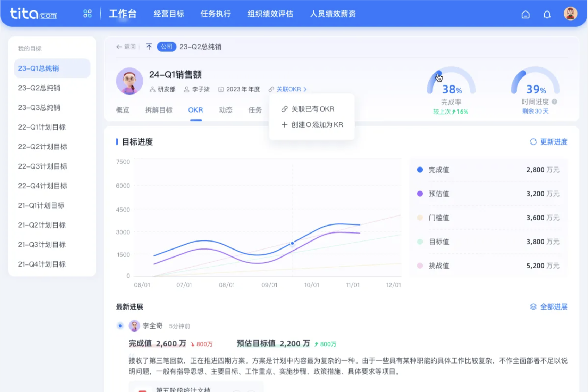Click the 24-Q1销售额 goal title
Screen dimensions: 588x392
click(x=175, y=74)
